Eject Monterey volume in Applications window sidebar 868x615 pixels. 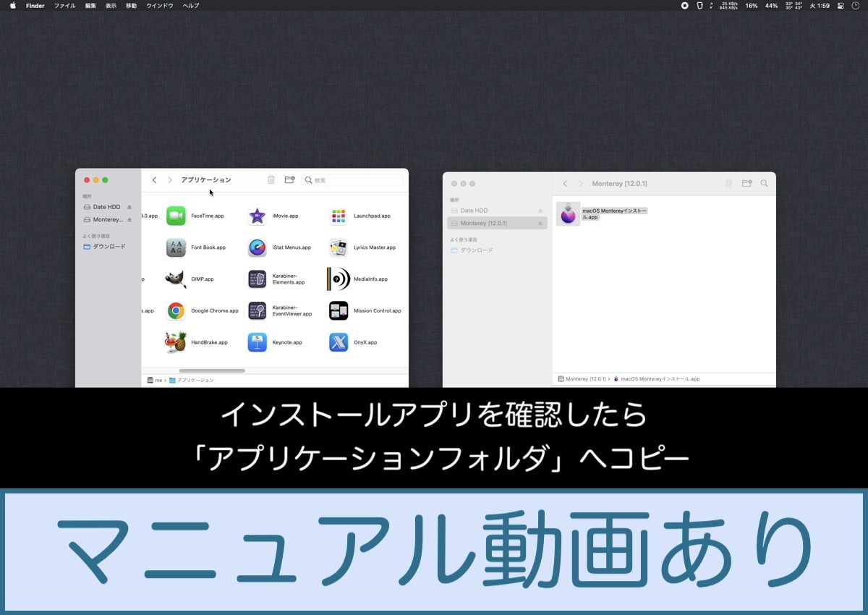point(129,219)
